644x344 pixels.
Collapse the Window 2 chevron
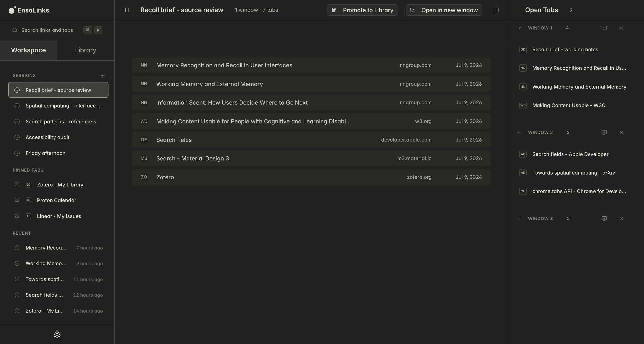[519, 132]
